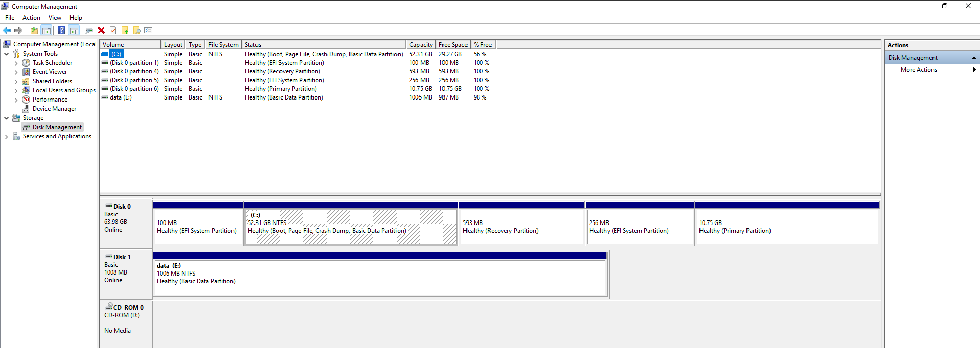This screenshot has width=980, height=348.
Task: Select Computer Management (Local) root
Action: click(55, 44)
